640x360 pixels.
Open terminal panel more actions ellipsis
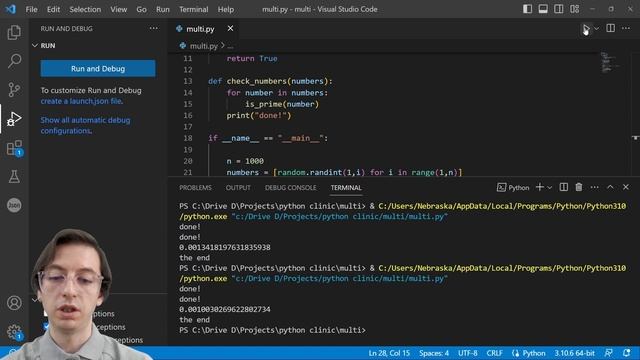point(594,187)
